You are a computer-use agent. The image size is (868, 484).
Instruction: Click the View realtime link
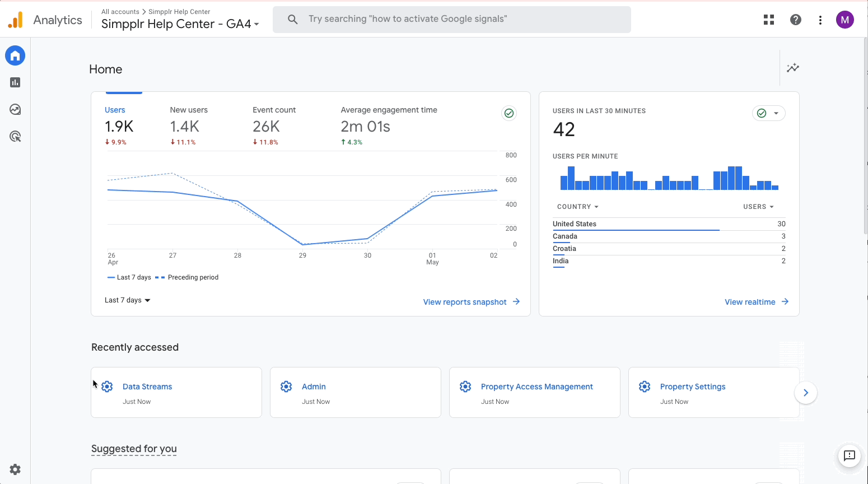pos(750,301)
